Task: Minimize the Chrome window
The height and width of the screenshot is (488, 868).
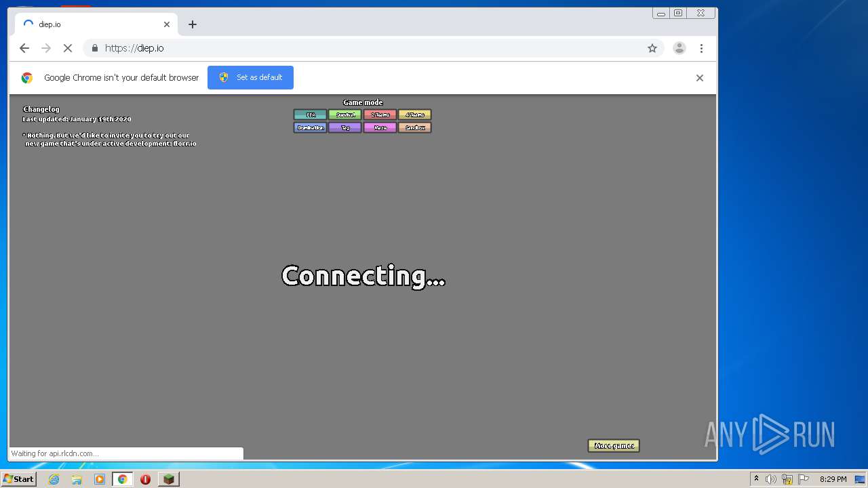Action: coord(661,13)
